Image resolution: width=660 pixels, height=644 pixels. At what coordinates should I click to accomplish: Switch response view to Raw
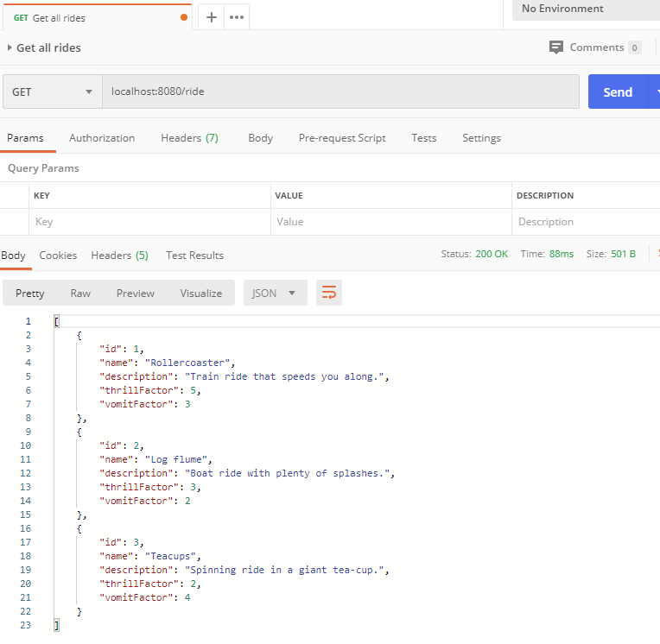[80, 294]
